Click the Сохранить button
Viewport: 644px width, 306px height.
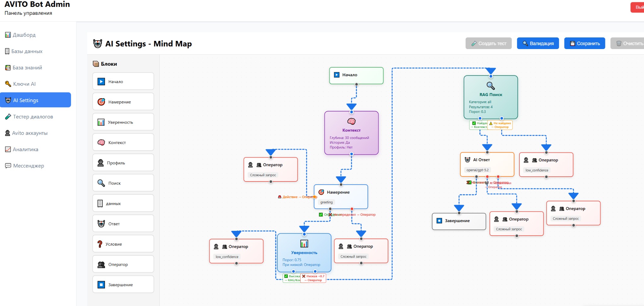[584, 43]
